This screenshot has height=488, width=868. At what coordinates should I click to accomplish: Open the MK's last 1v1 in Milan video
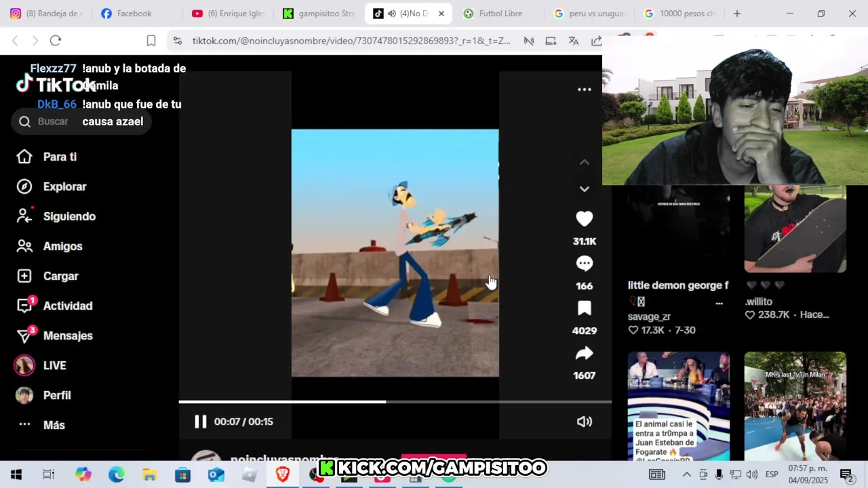click(795, 406)
